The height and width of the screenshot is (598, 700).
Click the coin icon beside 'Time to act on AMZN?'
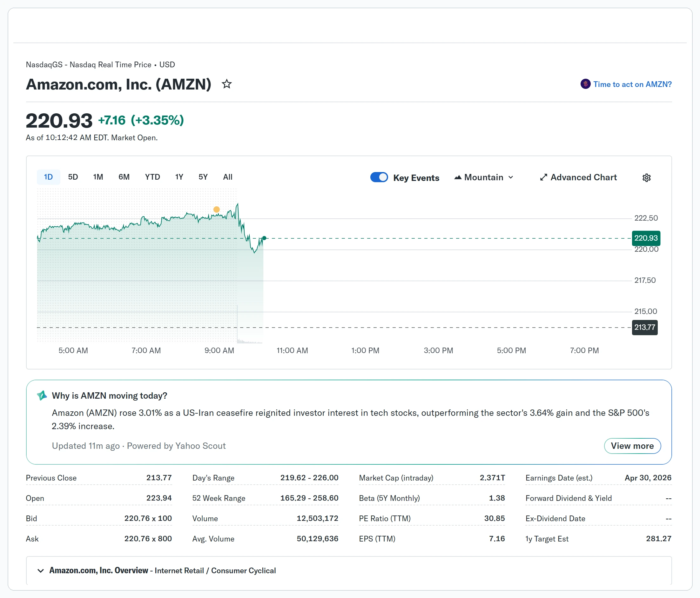585,84
